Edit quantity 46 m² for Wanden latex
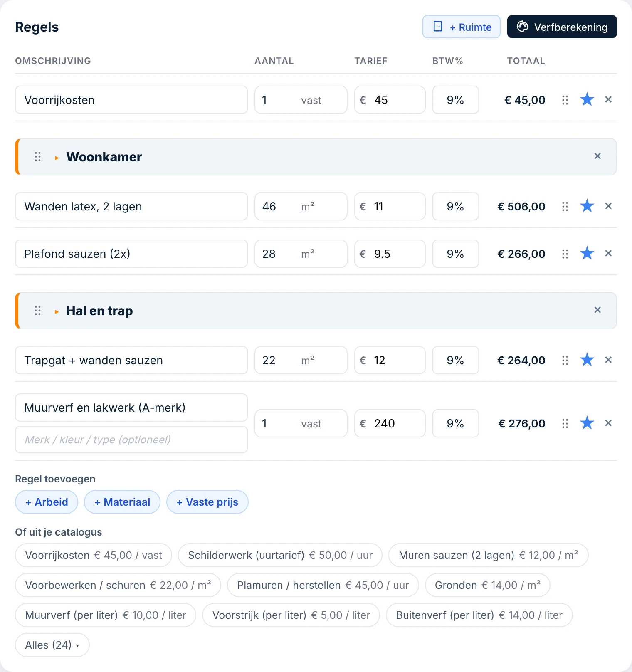 tap(301, 206)
